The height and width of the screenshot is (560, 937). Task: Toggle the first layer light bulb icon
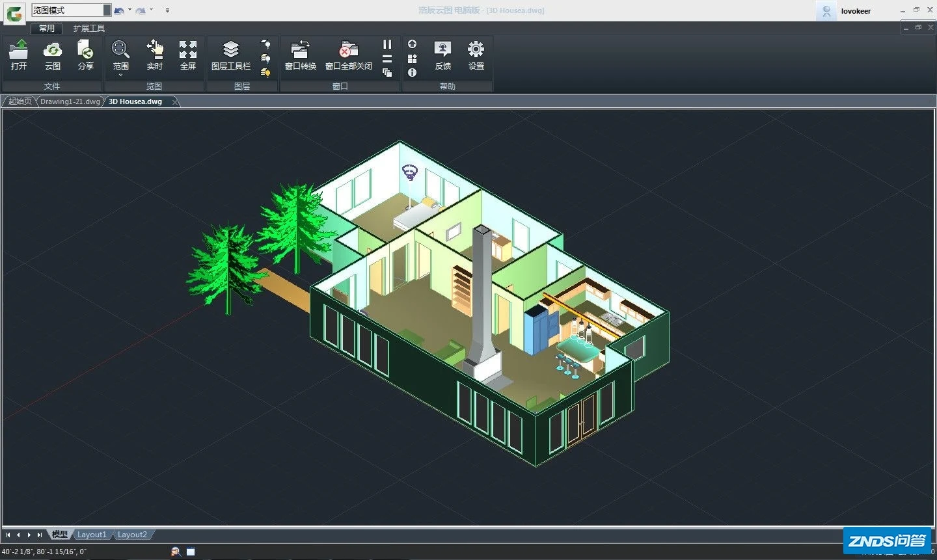click(x=265, y=44)
